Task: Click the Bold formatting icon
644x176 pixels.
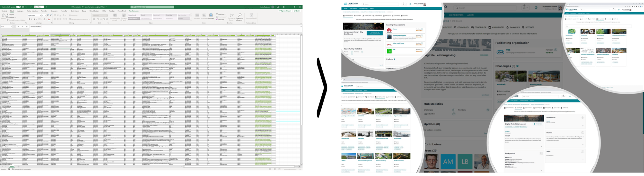Action: click(x=29, y=19)
